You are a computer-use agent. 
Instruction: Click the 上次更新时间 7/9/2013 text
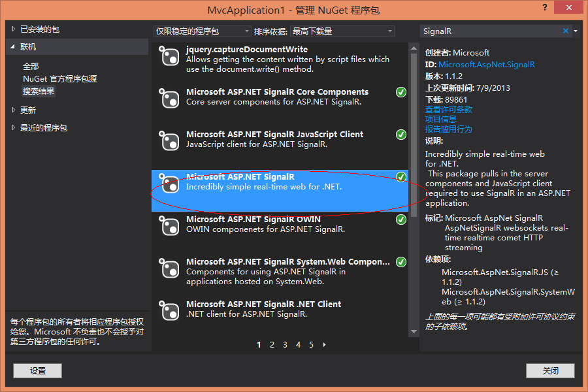pos(468,88)
